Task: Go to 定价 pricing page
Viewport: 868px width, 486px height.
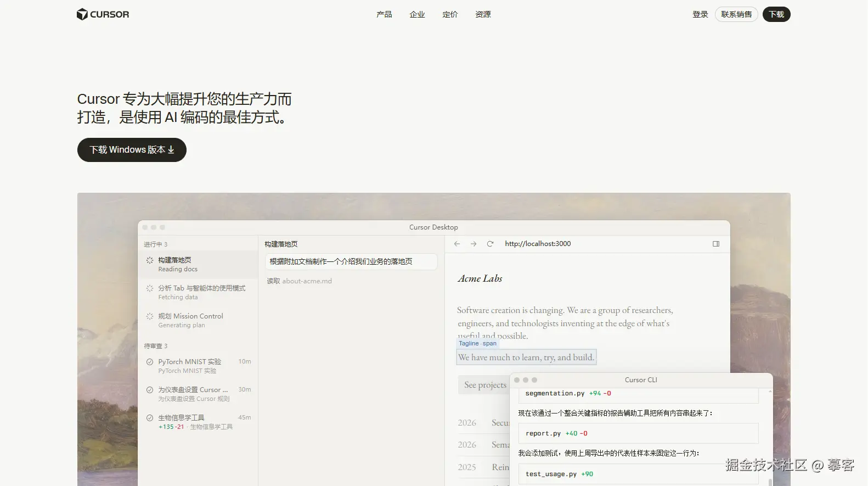Action: pyautogui.click(x=450, y=14)
